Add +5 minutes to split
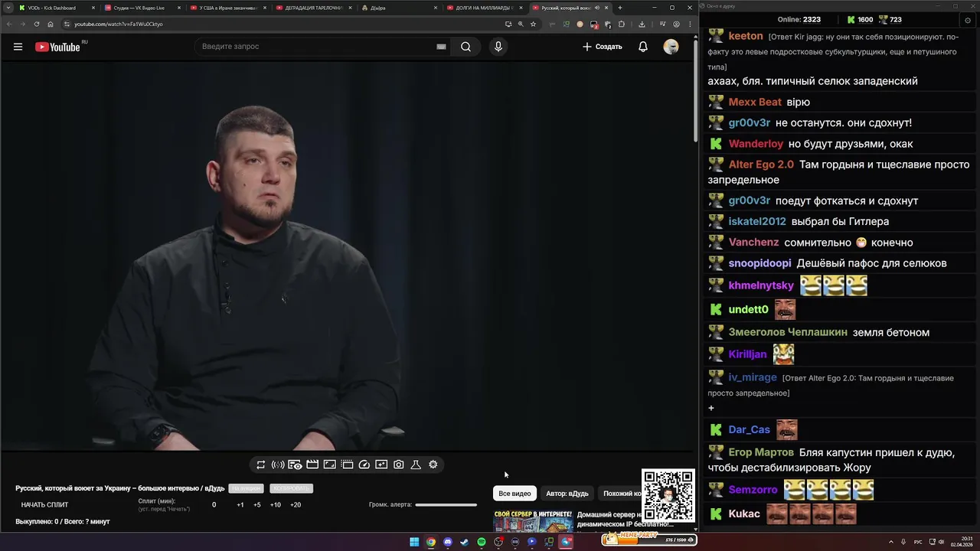 257,505
